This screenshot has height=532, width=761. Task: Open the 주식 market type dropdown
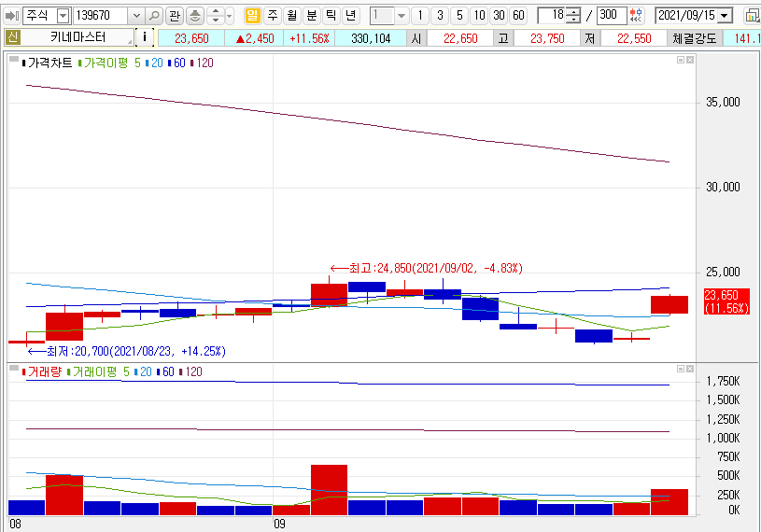pos(63,16)
